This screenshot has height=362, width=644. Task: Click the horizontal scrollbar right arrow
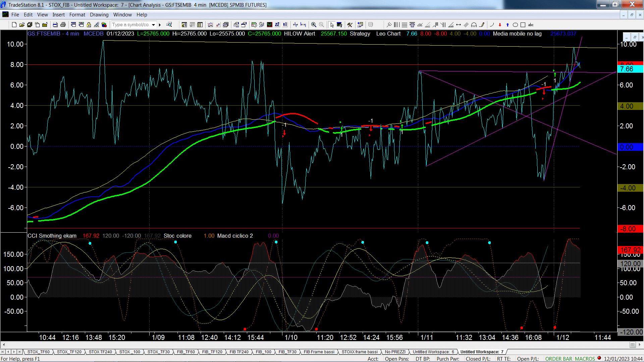click(640, 345)
